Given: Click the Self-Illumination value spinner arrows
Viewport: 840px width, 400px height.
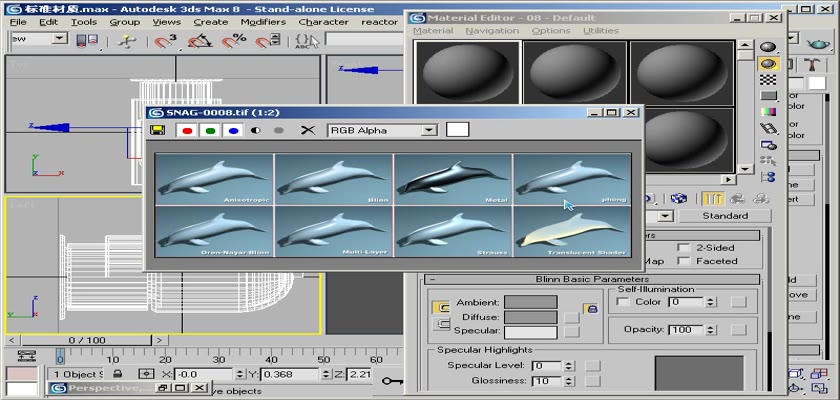Looking at the screenshot, I should pyautogui.click(x=710, y=302).
